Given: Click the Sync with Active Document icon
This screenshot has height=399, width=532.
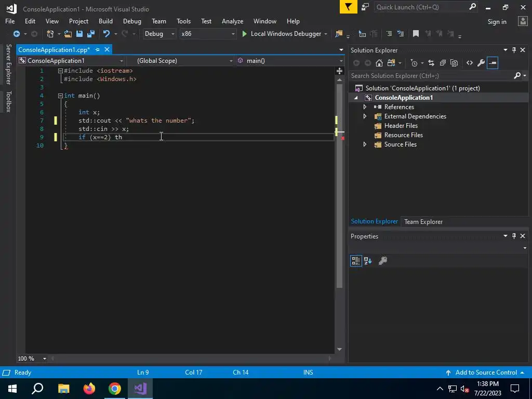Looking at the screenshot, I should tap(431, 63).
